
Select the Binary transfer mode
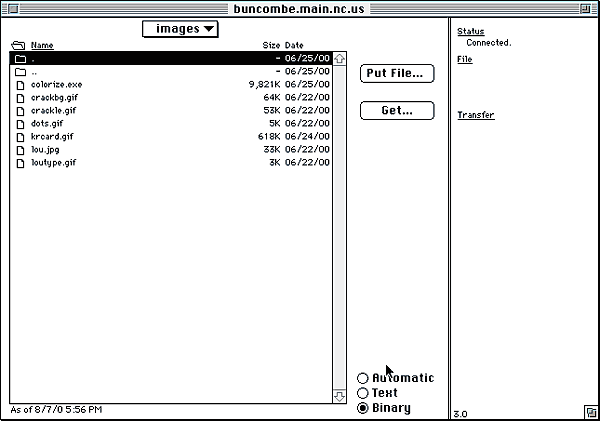point(383,408)
